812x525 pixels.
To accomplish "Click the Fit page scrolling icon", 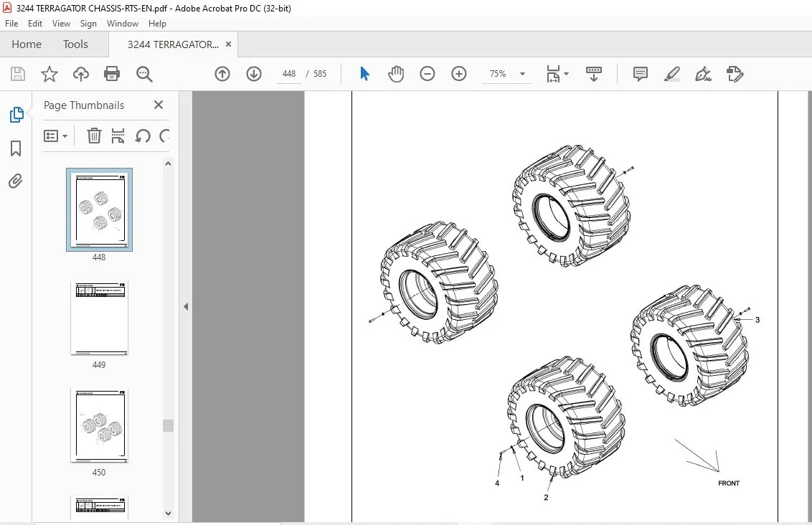I will coord(553,74).
